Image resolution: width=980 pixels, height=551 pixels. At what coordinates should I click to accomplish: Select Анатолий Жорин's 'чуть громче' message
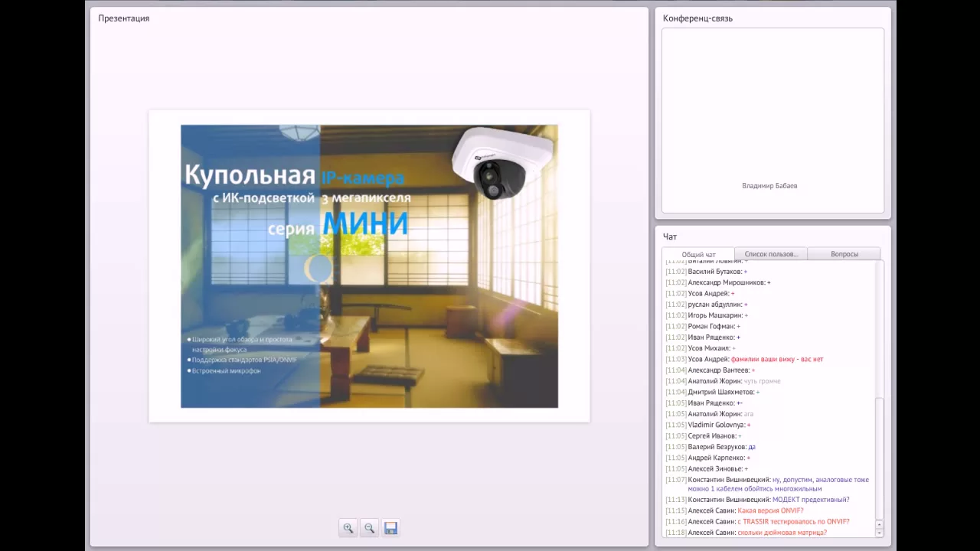pyautogui.click(x=762, y=381)
